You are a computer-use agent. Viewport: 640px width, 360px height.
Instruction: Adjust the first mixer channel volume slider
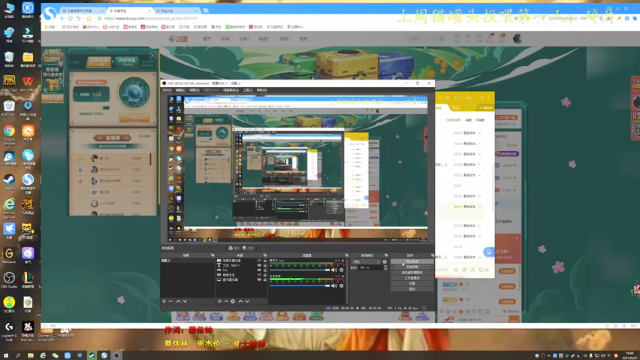tap(300, 270)
